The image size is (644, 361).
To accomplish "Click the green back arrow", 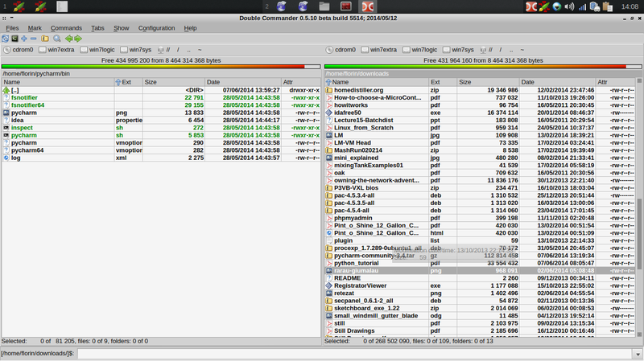I will [x=68, y=39].
